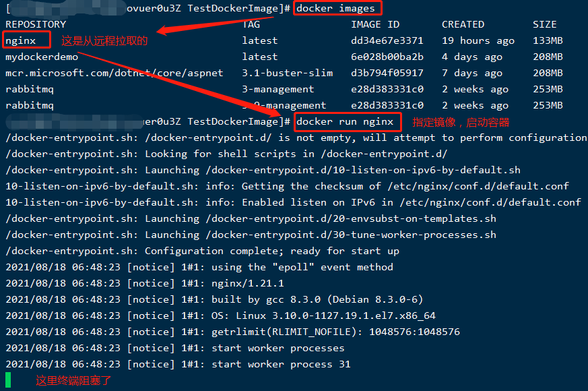Select image ID 6e028b00ba2b
The height and width of the screenshot is (391, 588).
[387, 57]
